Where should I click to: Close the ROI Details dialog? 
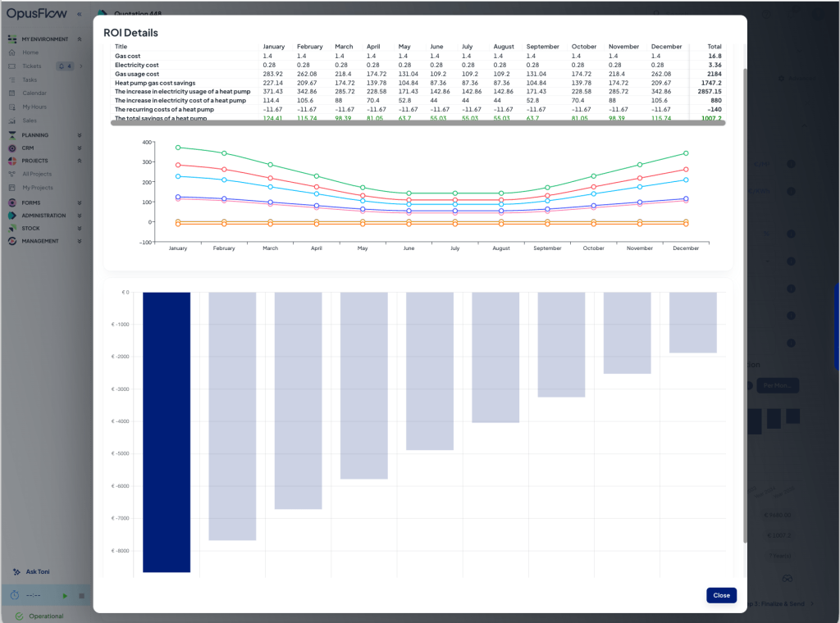click(721, 595)
